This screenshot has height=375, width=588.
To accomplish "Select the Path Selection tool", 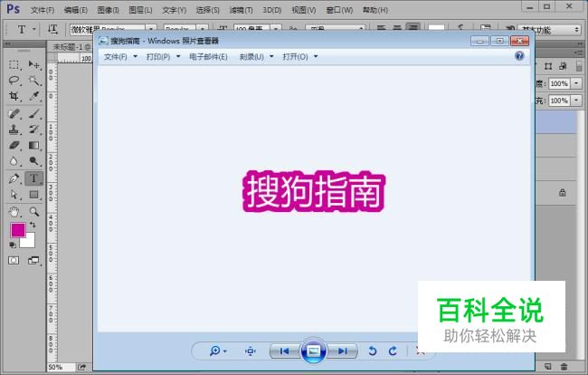I will [14, 195].
